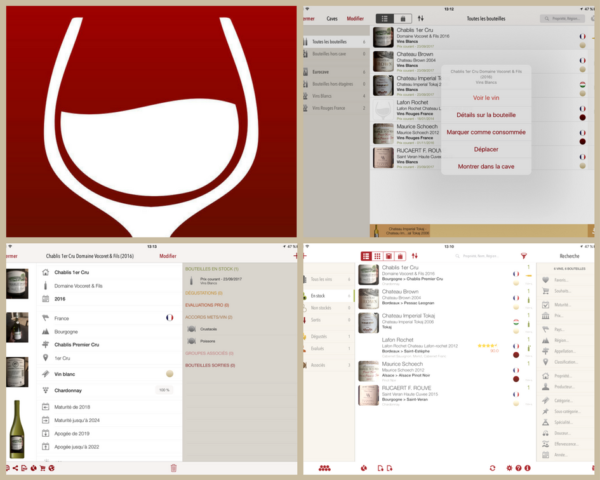The image size is (600, 480).
Task: Focus search field in bottles screen
Action: [562, 18]
